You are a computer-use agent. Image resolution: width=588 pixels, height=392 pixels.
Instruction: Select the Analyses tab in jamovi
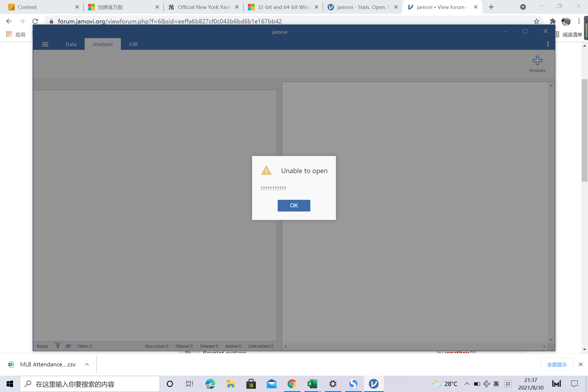(x=103, y=44)
